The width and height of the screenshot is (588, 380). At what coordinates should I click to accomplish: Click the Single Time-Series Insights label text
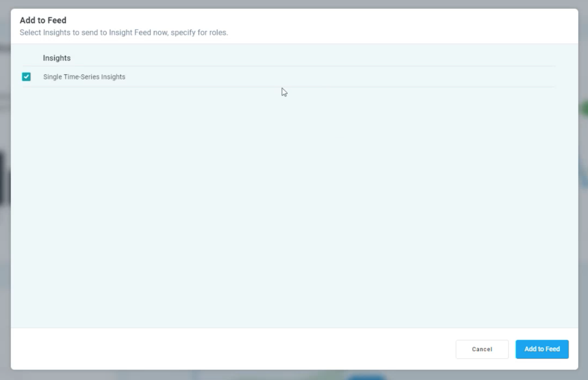pos(84,77)
